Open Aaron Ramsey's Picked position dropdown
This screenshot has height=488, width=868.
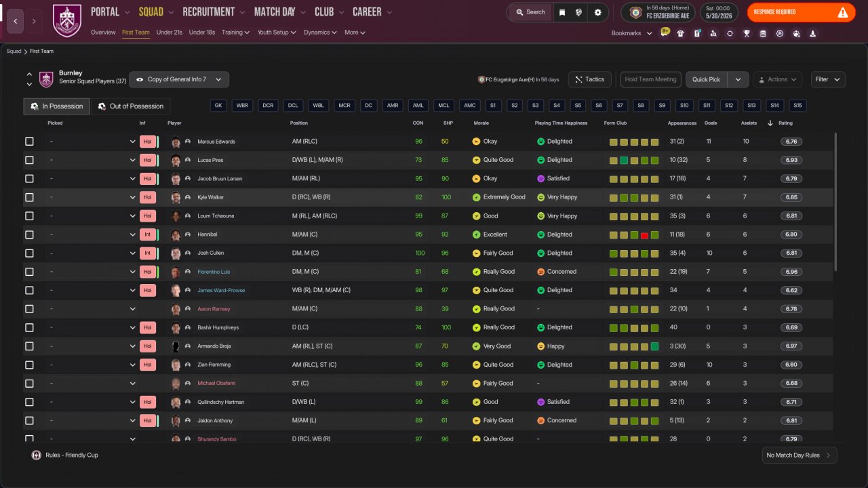[x=92, y=309]
